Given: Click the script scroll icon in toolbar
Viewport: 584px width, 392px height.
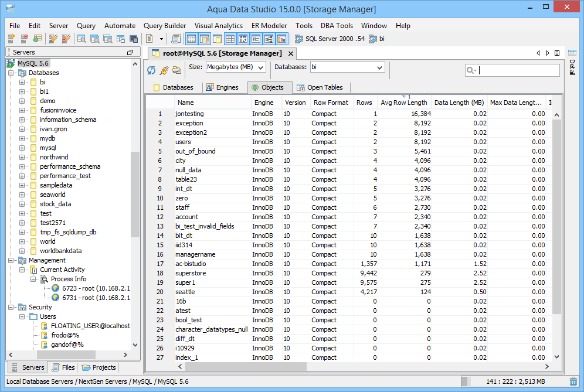Looking at the screenshot, I should [176, 38].
